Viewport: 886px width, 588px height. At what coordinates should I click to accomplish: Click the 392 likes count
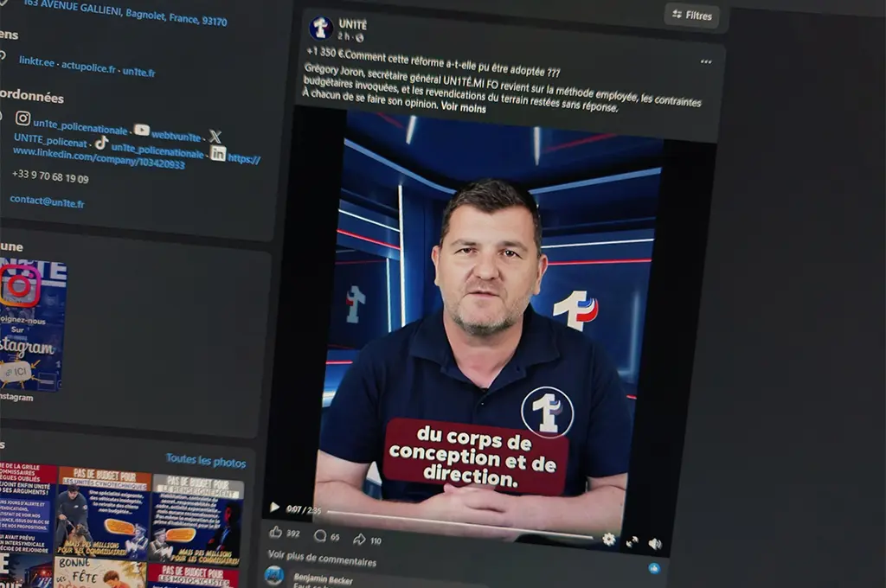[x=292, y=534]
